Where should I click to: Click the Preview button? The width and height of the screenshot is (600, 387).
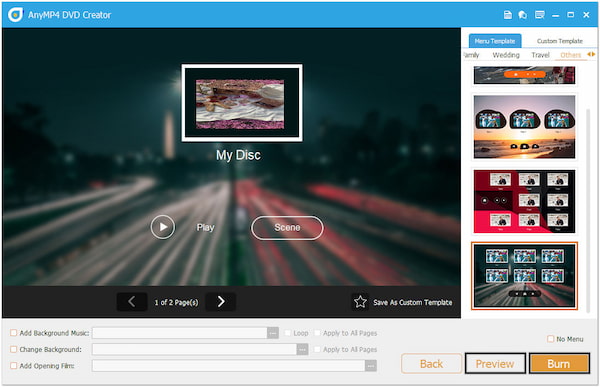pos(495,363)
